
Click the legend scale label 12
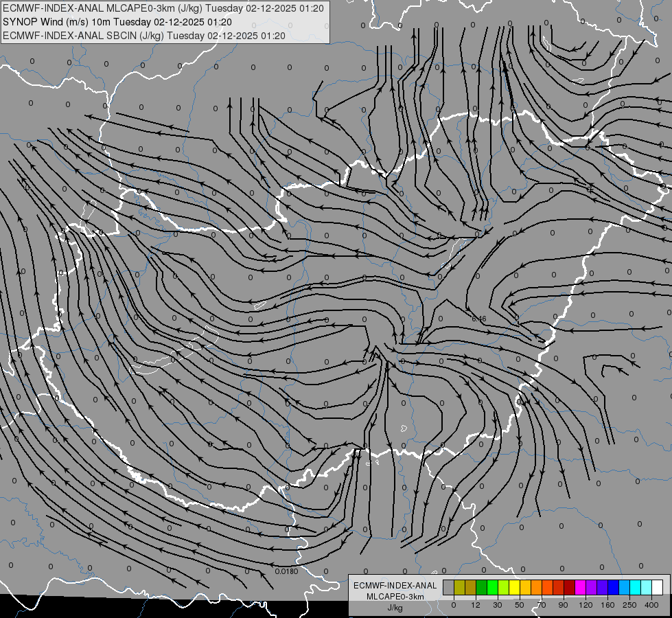coord(476,605)
